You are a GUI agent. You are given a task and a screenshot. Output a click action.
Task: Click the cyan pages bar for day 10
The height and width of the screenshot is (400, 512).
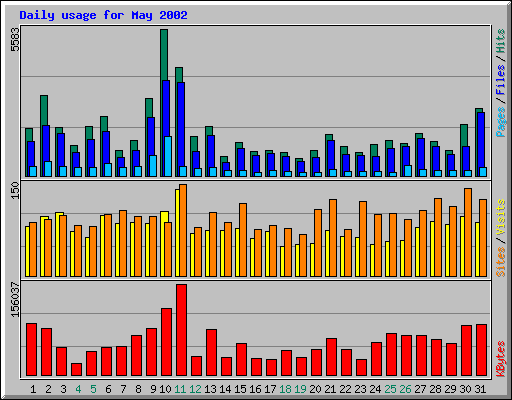pos(168,156)
